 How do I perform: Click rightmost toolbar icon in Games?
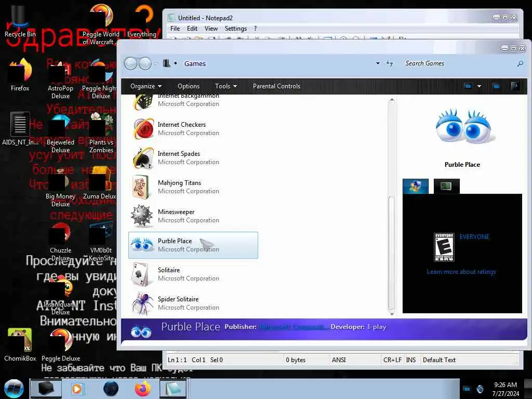515,86
